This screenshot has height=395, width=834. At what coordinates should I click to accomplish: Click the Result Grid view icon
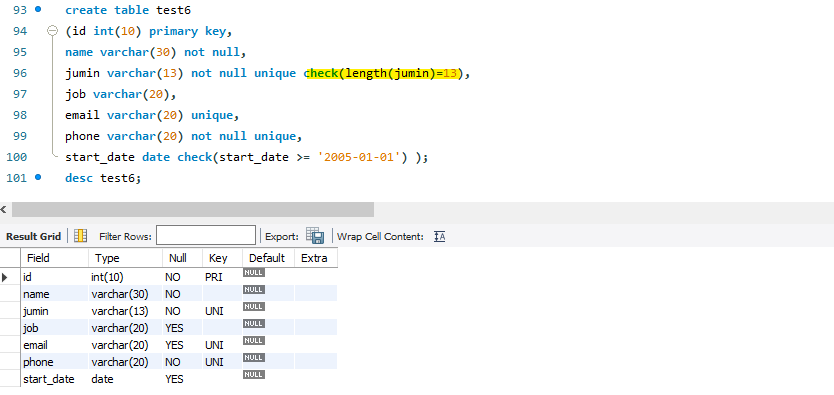coord(80,236)
